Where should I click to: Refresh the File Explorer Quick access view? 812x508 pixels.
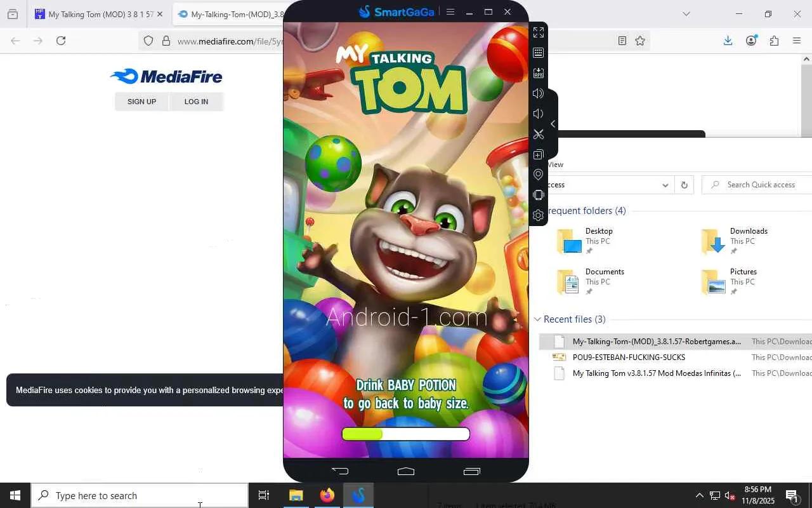(684, 185)
